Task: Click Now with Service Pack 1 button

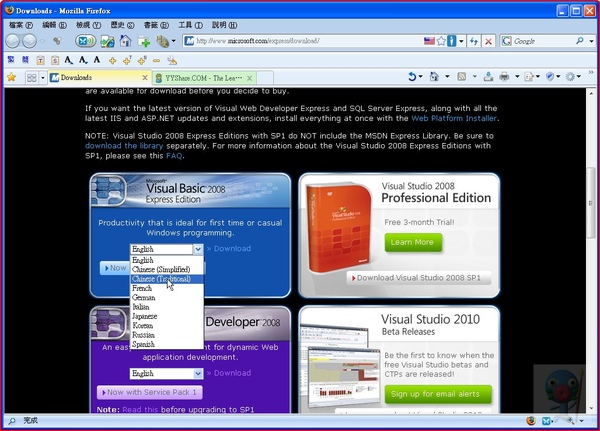Action: coord(150,392)
